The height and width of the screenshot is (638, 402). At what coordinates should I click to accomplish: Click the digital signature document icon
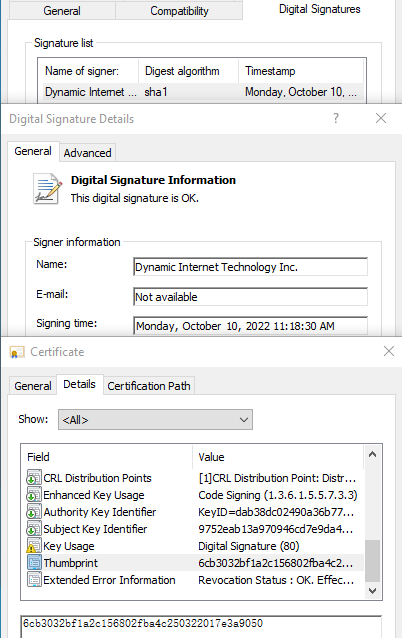coord(47,189)
